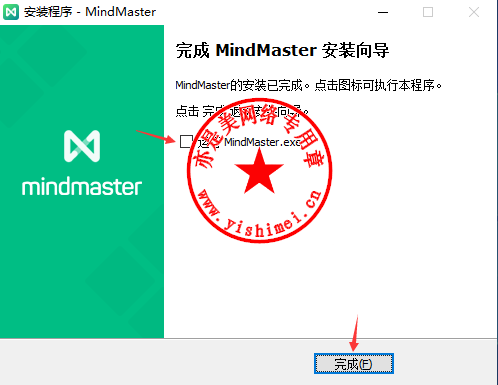The height and width of the screenshot is (385, 498).
Task: Click the mindmaster logo on green panel
Action: coord(82,163)
